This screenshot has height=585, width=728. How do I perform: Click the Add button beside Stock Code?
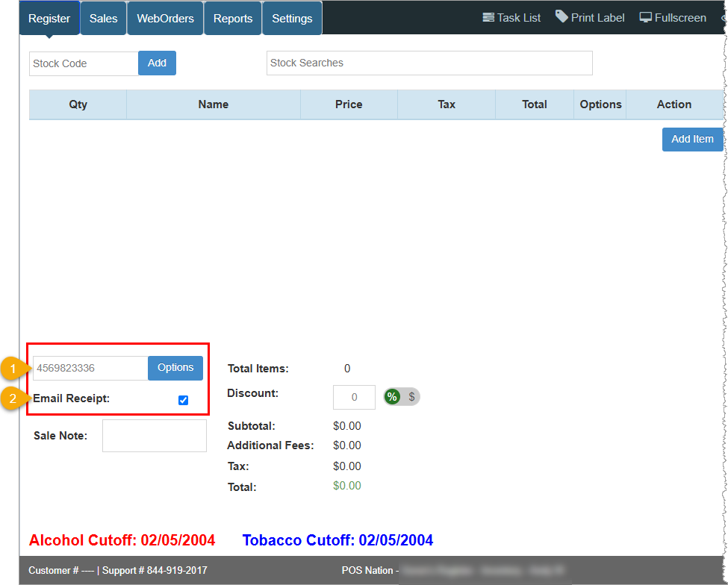(156, 63)
